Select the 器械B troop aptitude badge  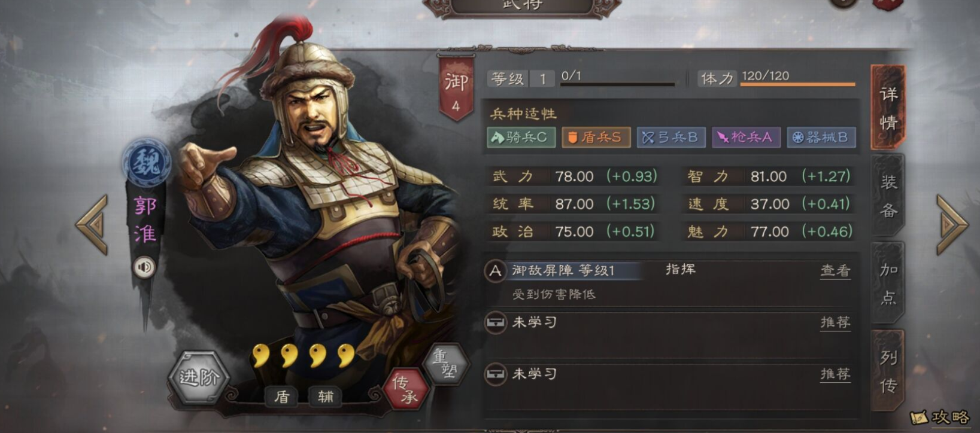821,138
